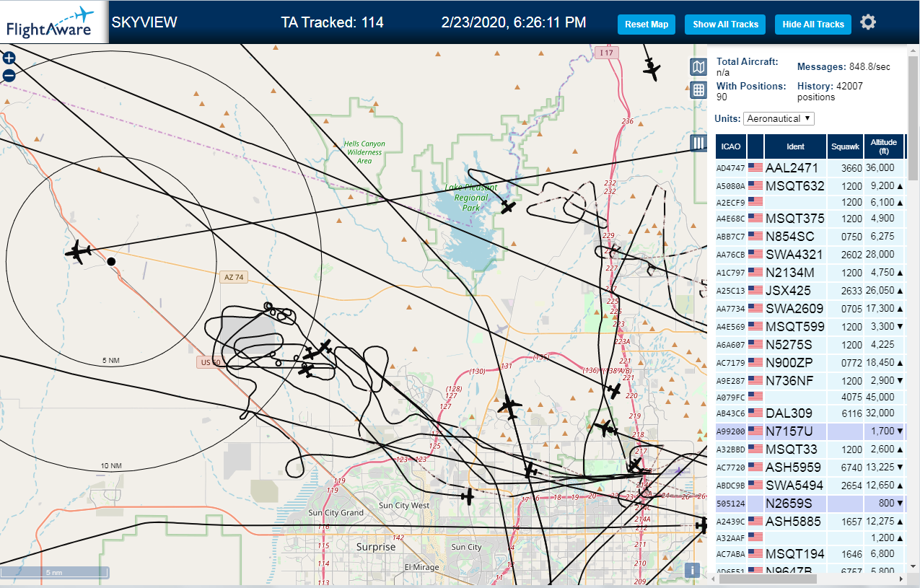Click the FlightAware logo
Screen dimensions: 920x588
[x=53, y=22]
